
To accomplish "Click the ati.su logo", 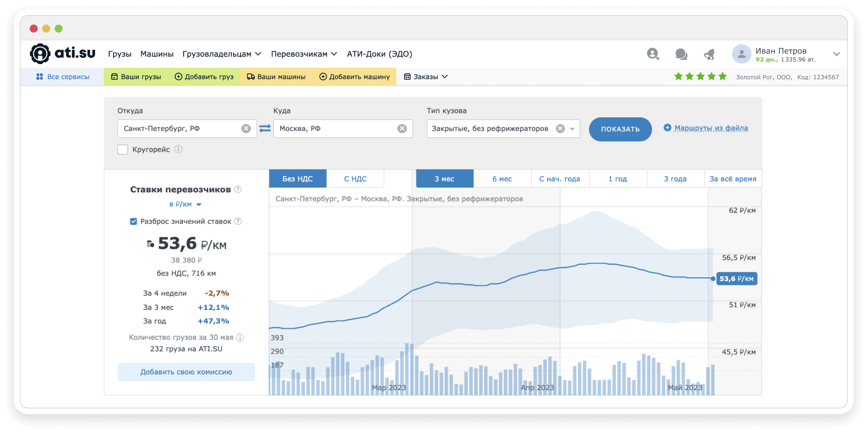I will pos(63,54).
